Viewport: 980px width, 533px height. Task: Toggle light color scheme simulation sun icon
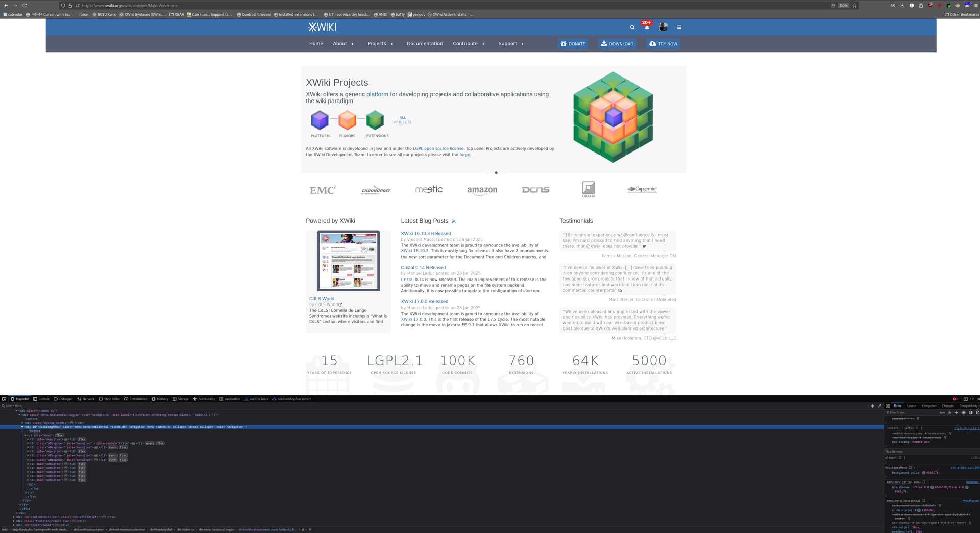(964, 412)
